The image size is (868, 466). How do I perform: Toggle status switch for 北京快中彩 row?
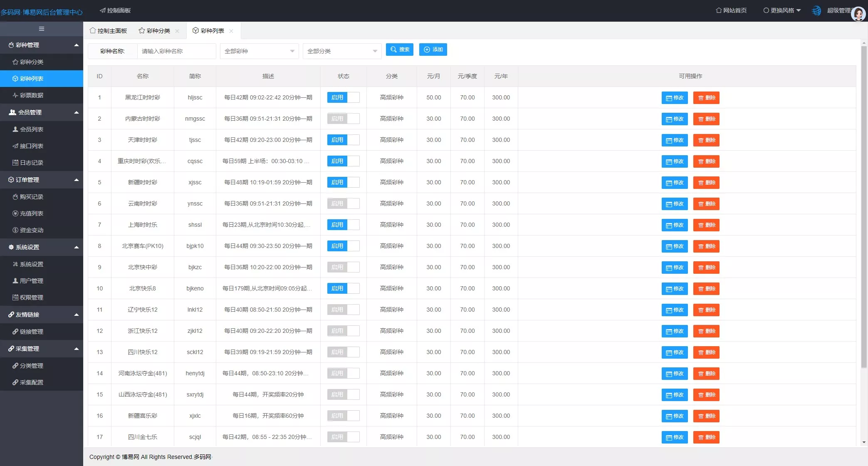click(343, 267)
